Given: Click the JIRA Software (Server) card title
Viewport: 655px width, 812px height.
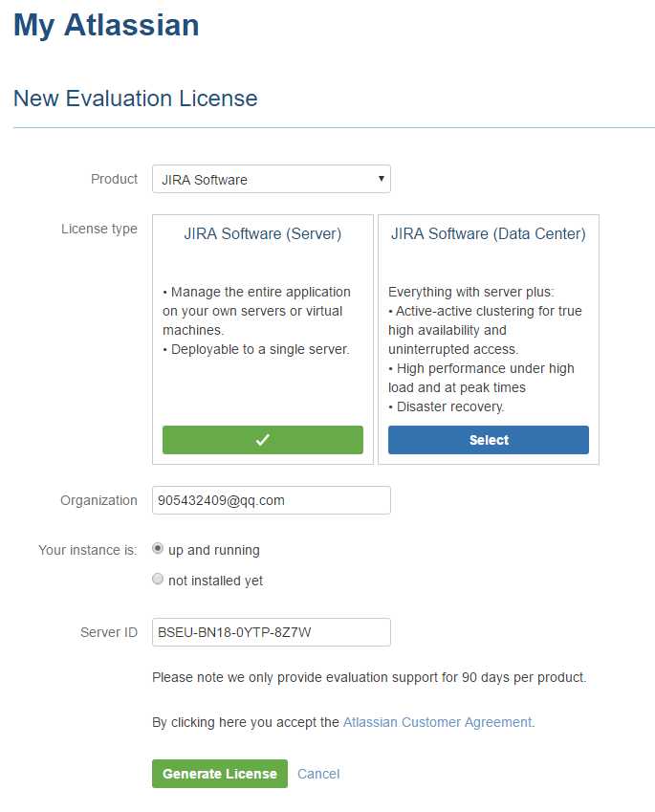Looking at the screenshot, I should coord(263,233).
